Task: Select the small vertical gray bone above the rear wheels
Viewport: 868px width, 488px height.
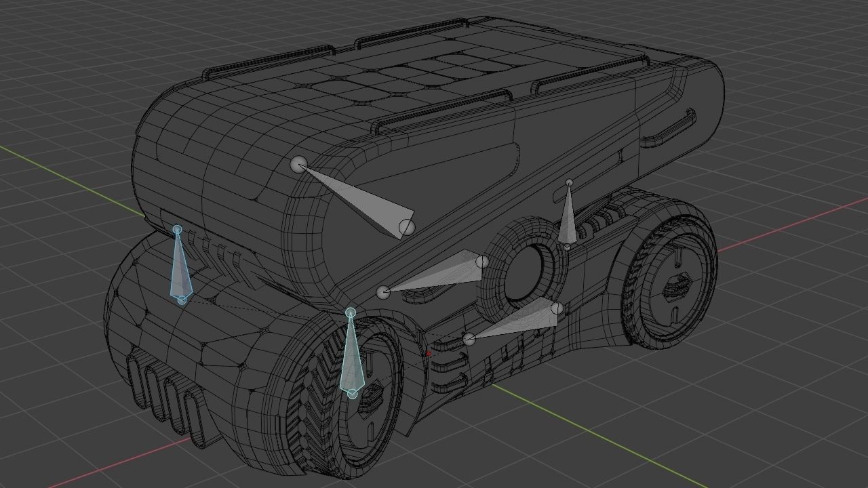Action: 568,214
